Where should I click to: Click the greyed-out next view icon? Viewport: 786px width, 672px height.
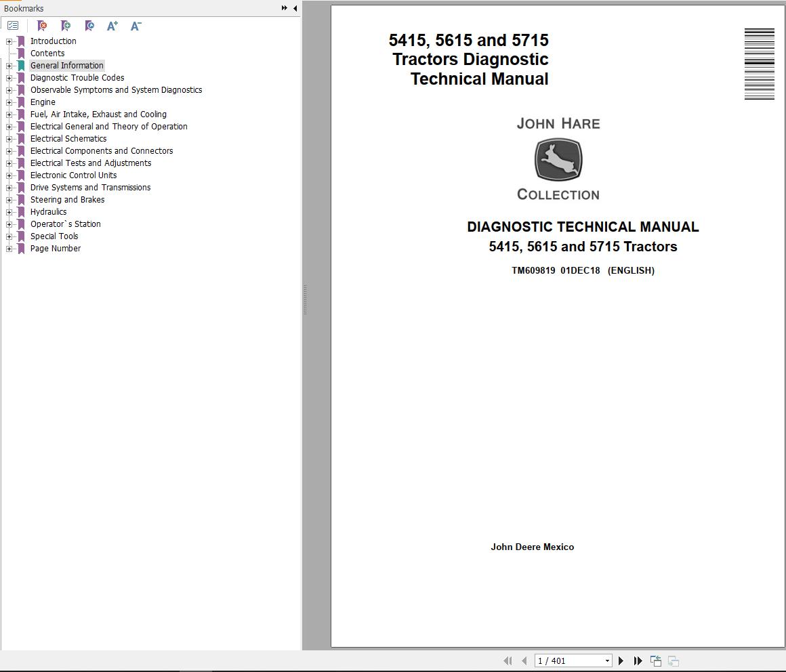pos(674,661)
